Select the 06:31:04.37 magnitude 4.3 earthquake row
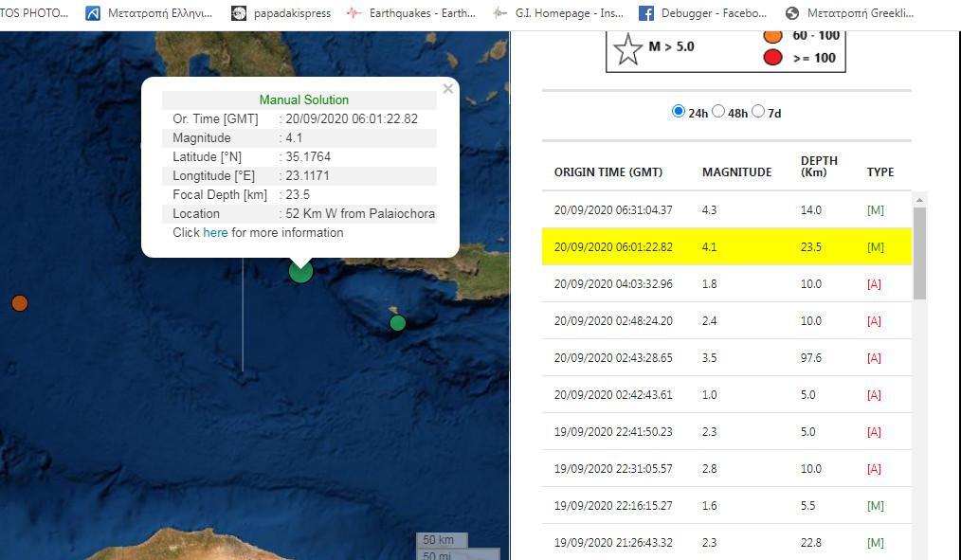Image resolution: width=961 pixels, height=560 pixels. (726, 210)
